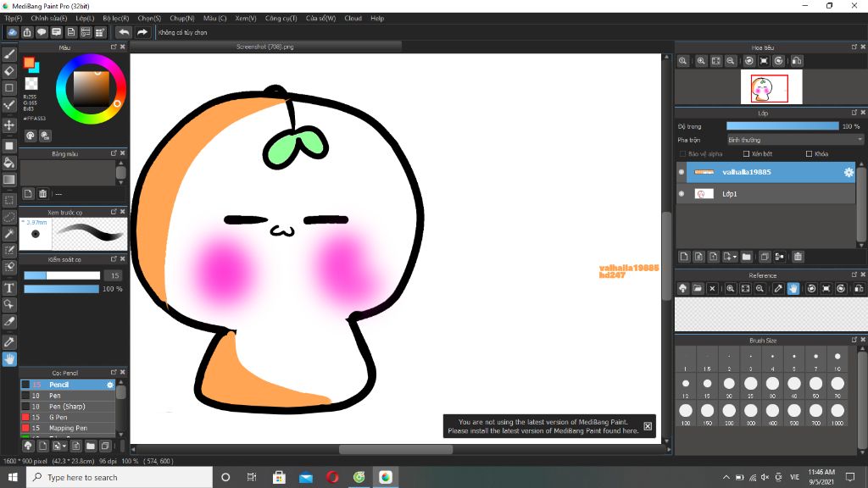Open settings gear on valhalla19885 layer

pyautogui.click(x=848, y=172)
